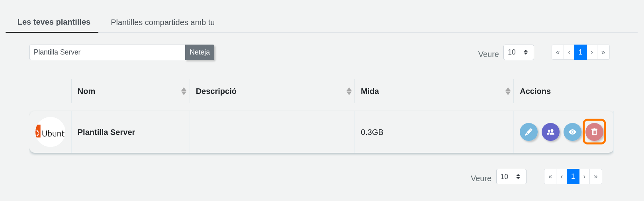Viewport: 644px width, 201px height.
Task: Delete Plantilla Server with the trash icon
Action: click(x=594, y=132)
